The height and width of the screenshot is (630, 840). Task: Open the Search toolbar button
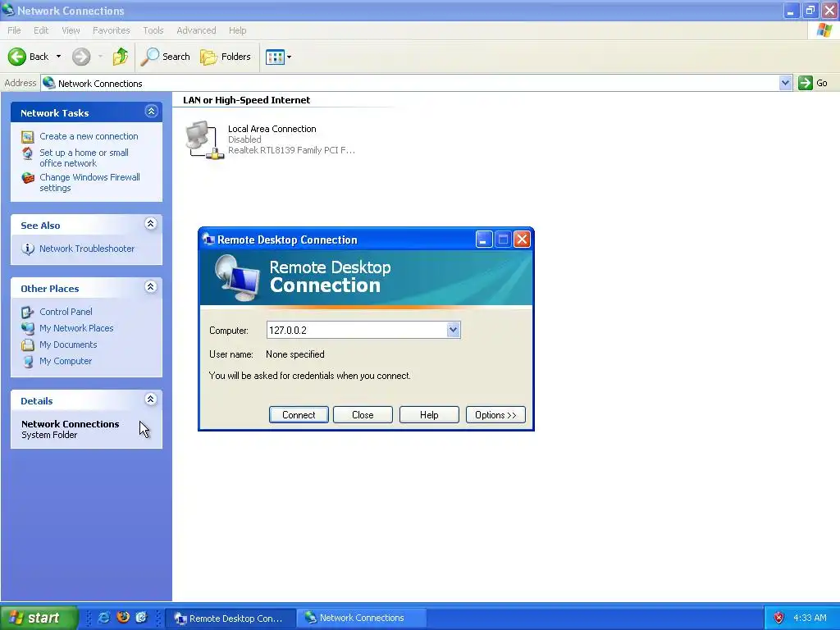click(x=165, y=57)
